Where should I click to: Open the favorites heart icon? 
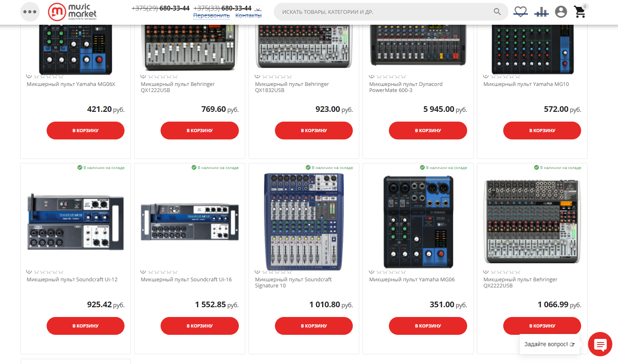click(521, 12)
